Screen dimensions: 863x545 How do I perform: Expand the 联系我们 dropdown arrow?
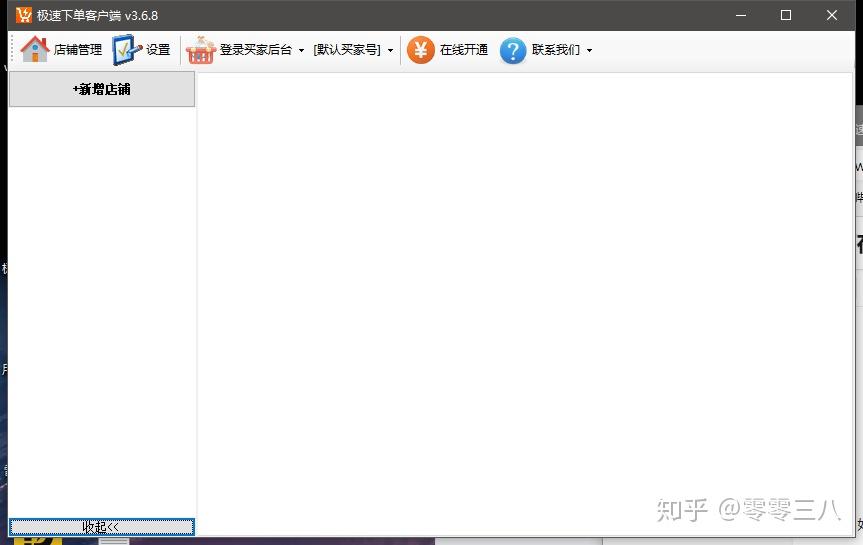point(589,51)
